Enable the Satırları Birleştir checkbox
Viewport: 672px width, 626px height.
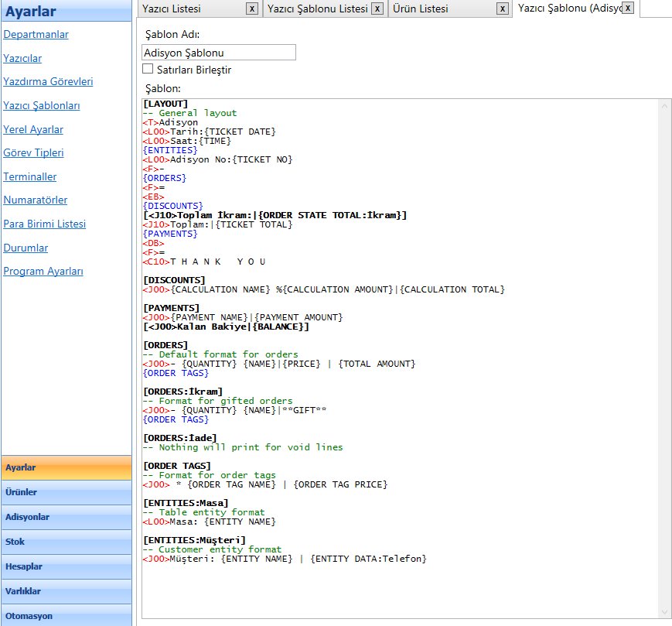coord(148,70)
